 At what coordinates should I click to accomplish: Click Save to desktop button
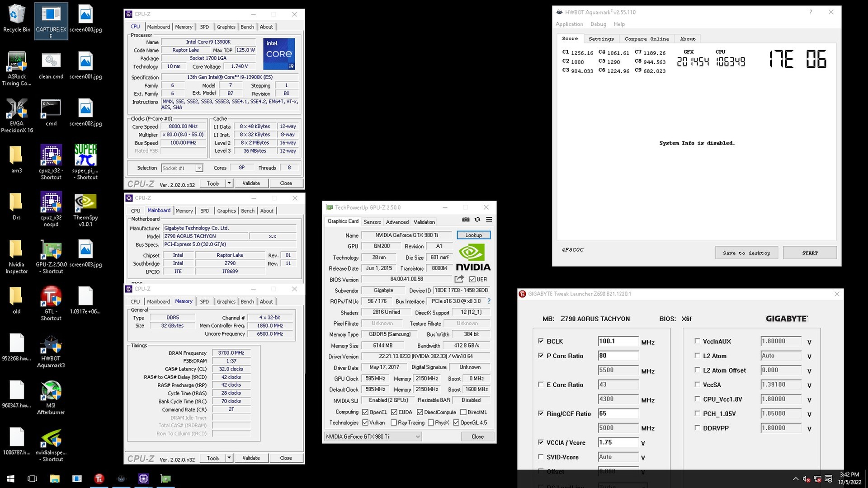[746, 253]
